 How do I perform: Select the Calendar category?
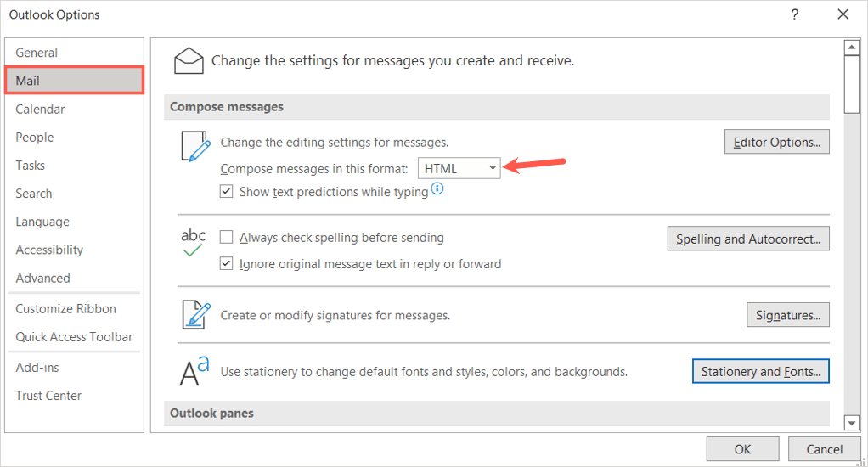pos(40,109)
